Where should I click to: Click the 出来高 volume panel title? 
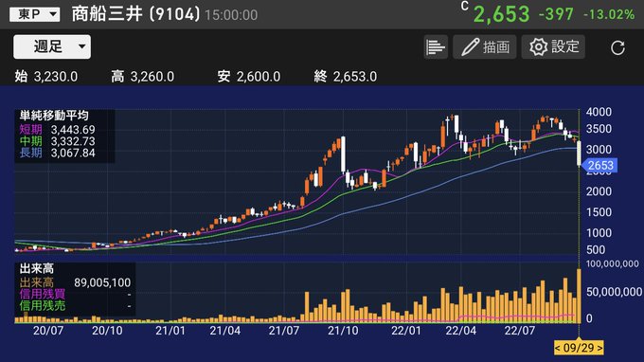point(37,269)
